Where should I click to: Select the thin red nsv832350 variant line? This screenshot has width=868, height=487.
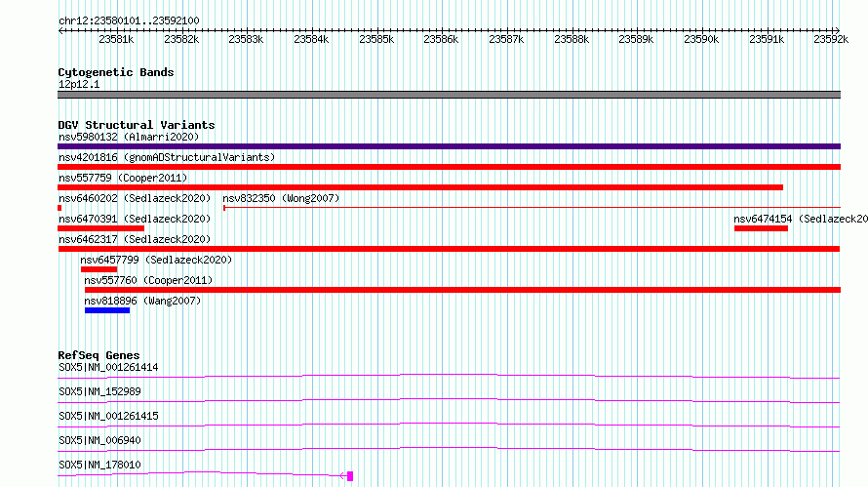click(x=532, y=208)
